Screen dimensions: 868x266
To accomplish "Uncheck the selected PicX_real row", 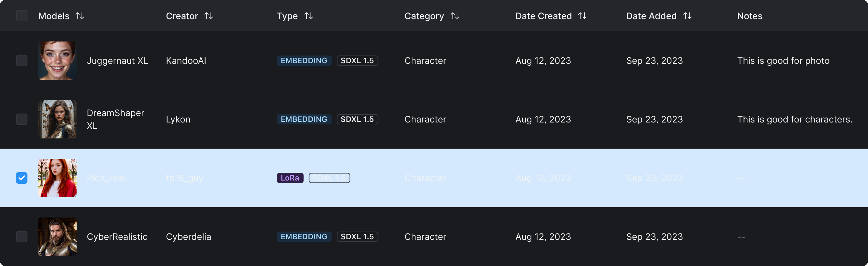I will pos(22,178).
